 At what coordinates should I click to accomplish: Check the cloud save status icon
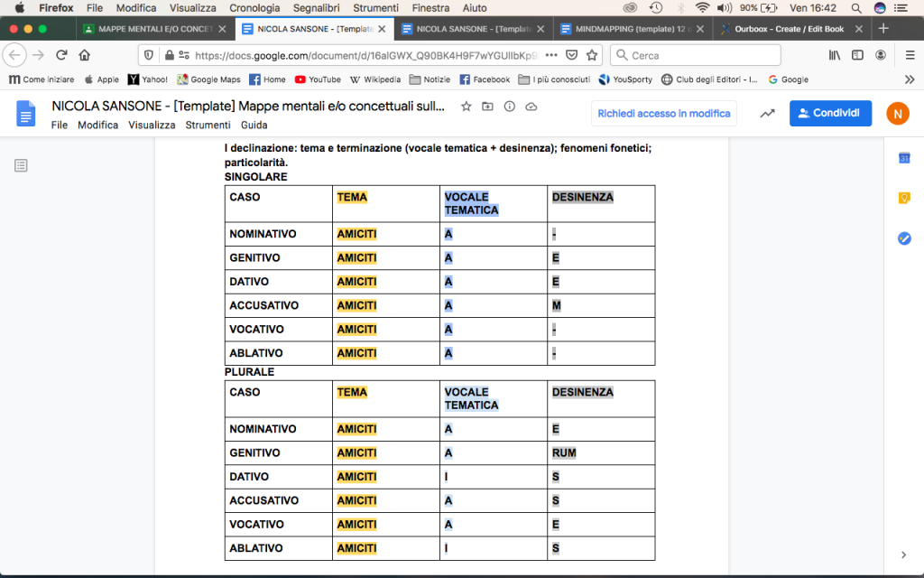point(531,107)
